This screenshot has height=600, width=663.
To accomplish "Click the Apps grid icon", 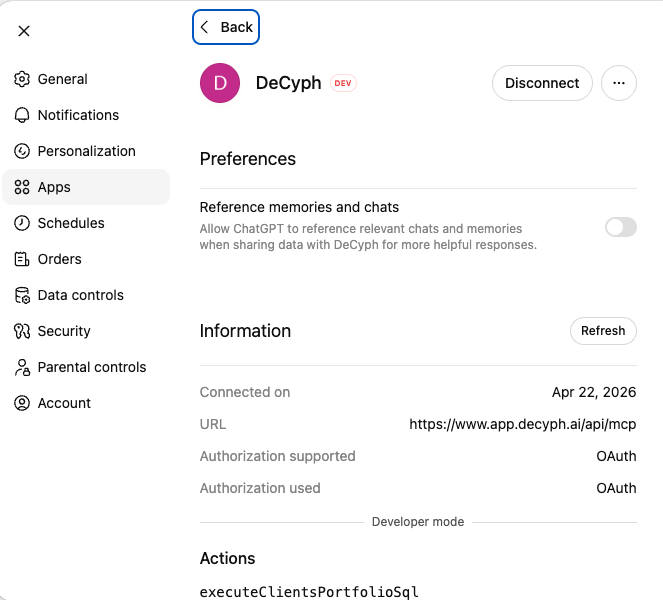I will (22, 187).
